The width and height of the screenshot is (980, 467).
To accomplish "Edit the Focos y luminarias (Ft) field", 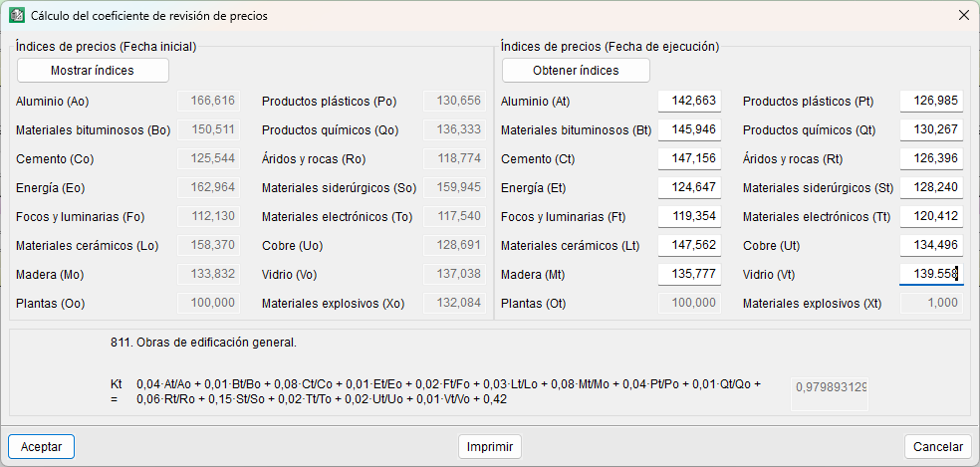I will [x=689, y=217].
